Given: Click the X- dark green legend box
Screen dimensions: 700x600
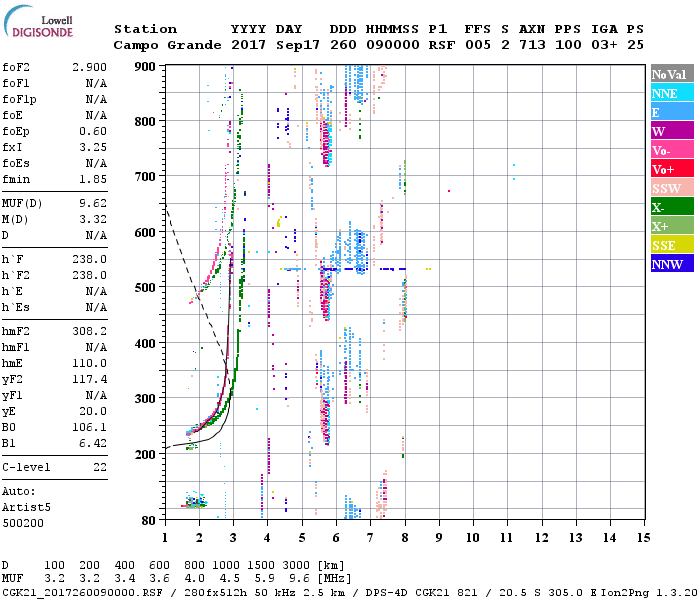Looking at the screenshot, I should [x=669, y=208].
